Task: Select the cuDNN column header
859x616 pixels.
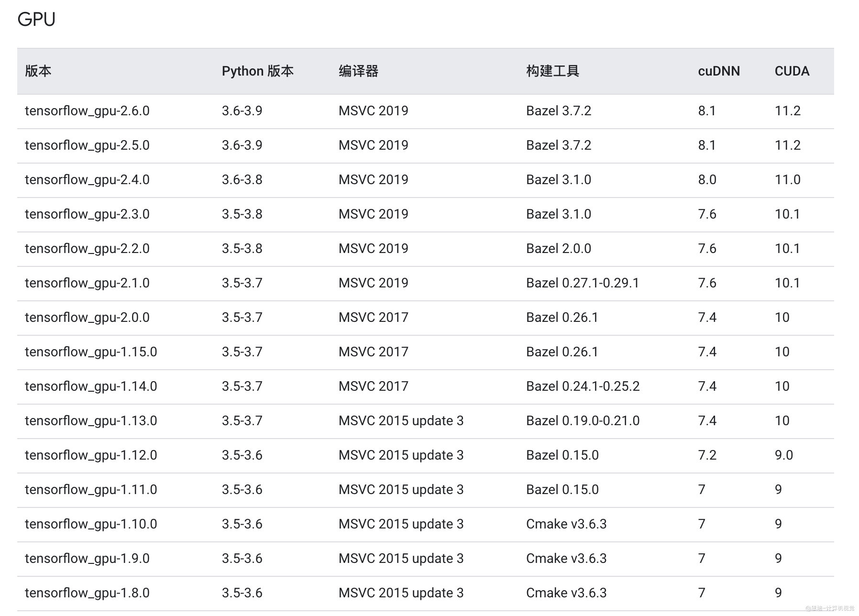Action: click(719, 71)
